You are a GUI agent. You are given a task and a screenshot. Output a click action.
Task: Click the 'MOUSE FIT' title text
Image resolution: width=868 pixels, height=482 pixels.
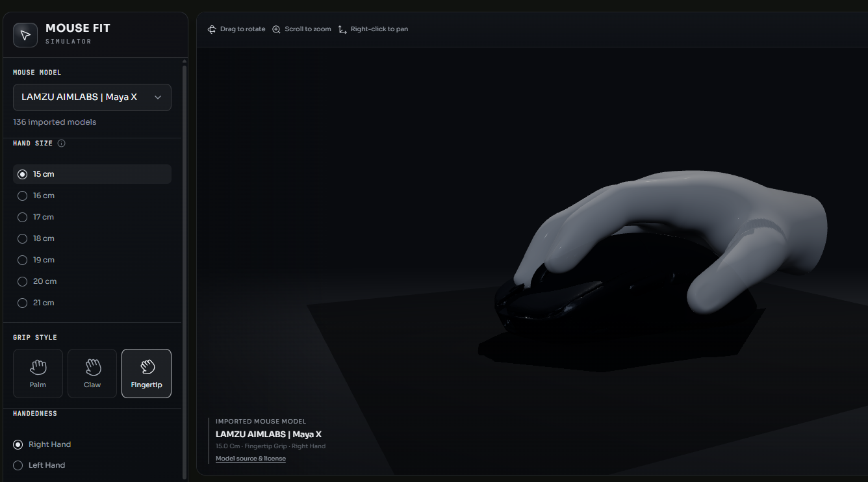78,29
